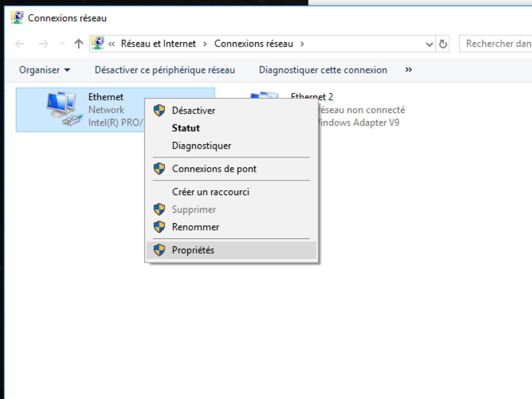The image size is (532, 399).
Task: Click Network status under Ethernet
Action: [106, 110]
